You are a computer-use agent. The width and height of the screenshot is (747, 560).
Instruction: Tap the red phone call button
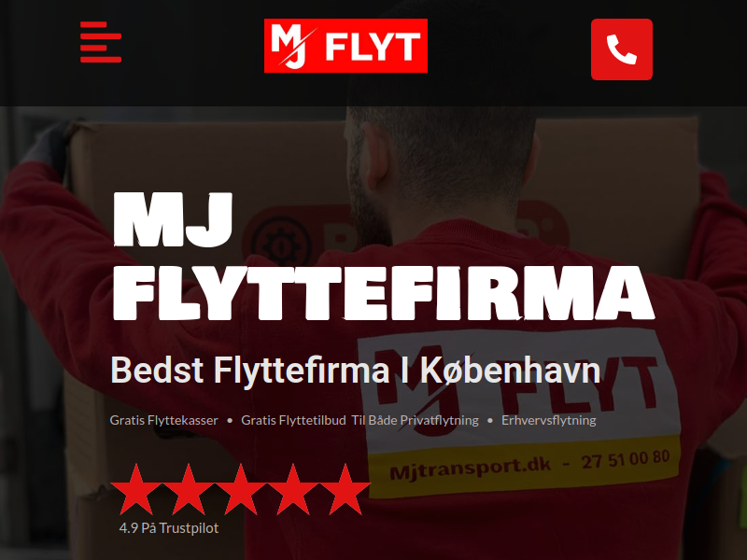click(622, 49)
